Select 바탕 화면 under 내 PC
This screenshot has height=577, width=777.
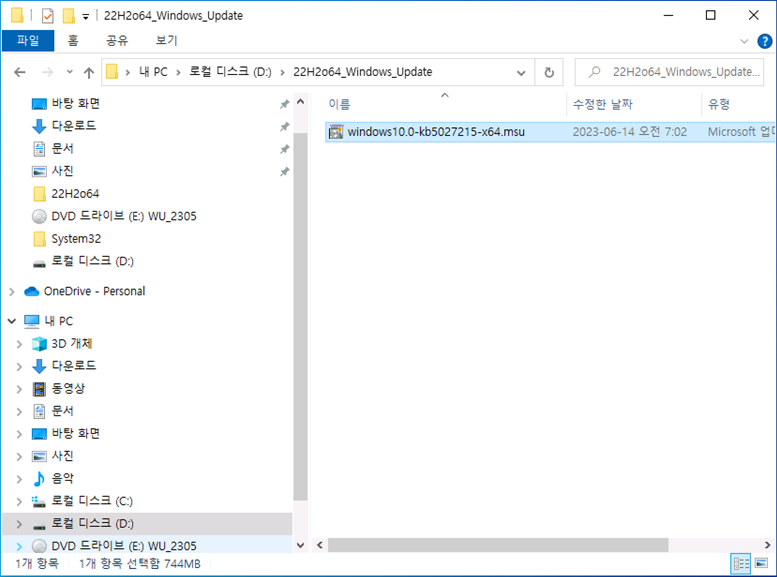click(x=76, y=434)
